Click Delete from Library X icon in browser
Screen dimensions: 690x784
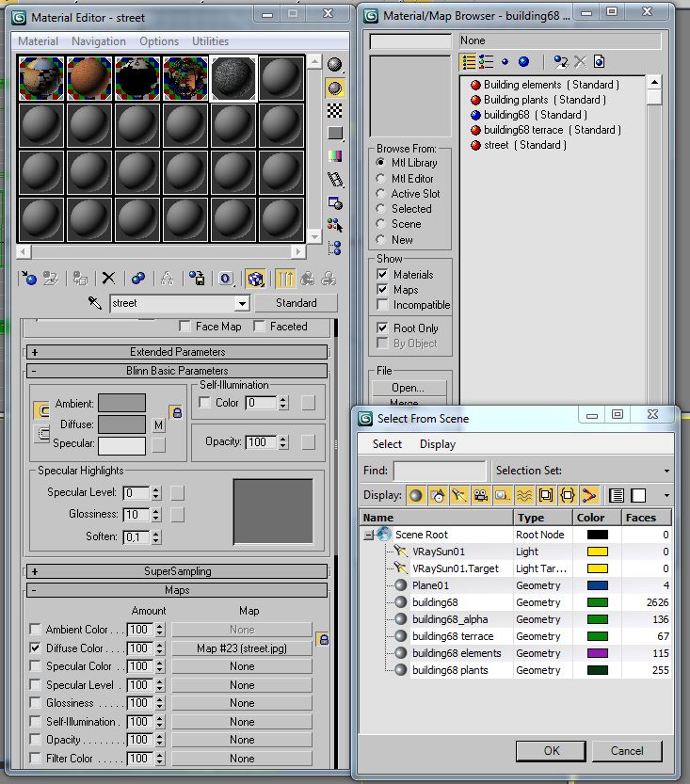[x=580, y=62]
